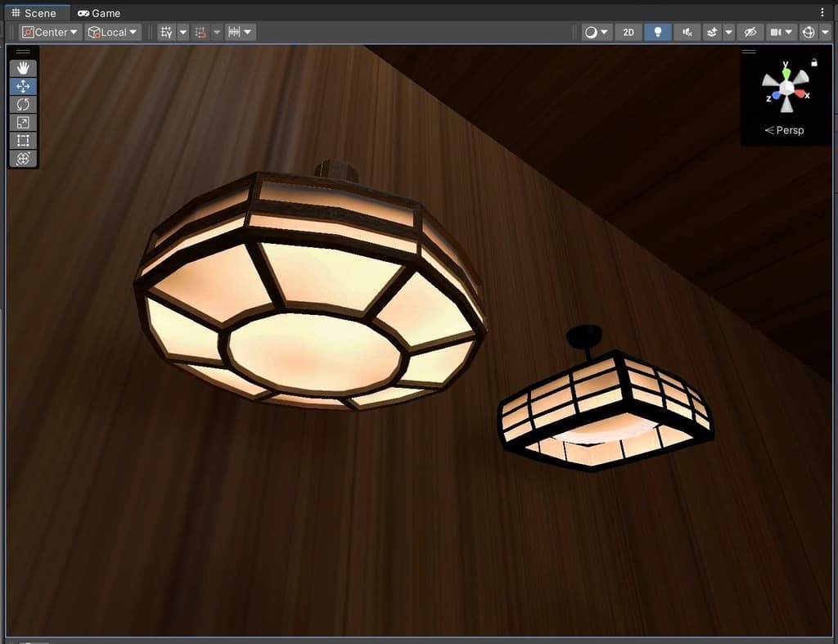Toggle the Gizmos button
Screen dimensions: 838x644
click(809, 32)
